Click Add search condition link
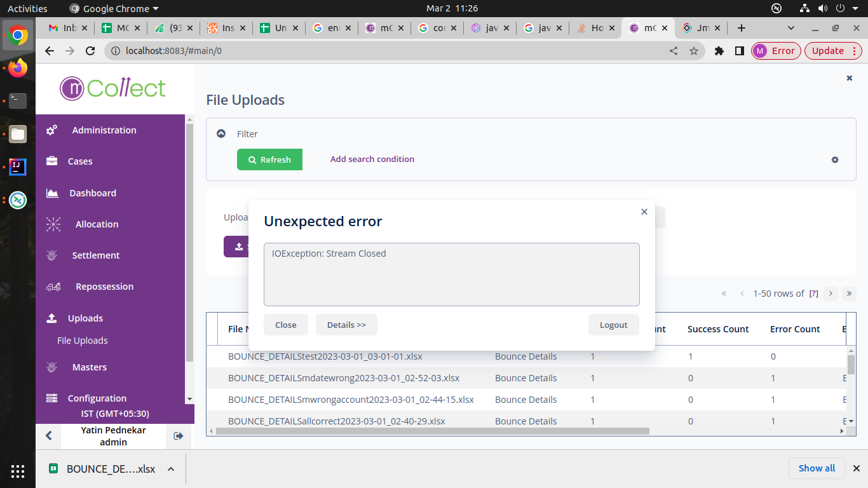The height and width of the screenshot is (488, 868). [x=372, y=159]
